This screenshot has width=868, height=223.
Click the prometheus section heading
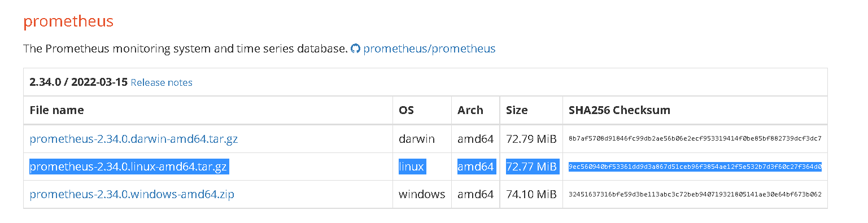(68, 22)
